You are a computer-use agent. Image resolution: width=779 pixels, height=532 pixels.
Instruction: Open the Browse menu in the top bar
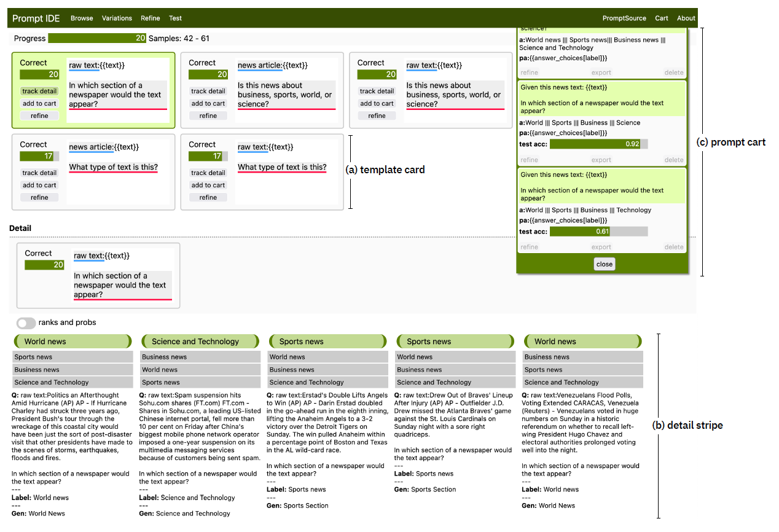point(82,18)
